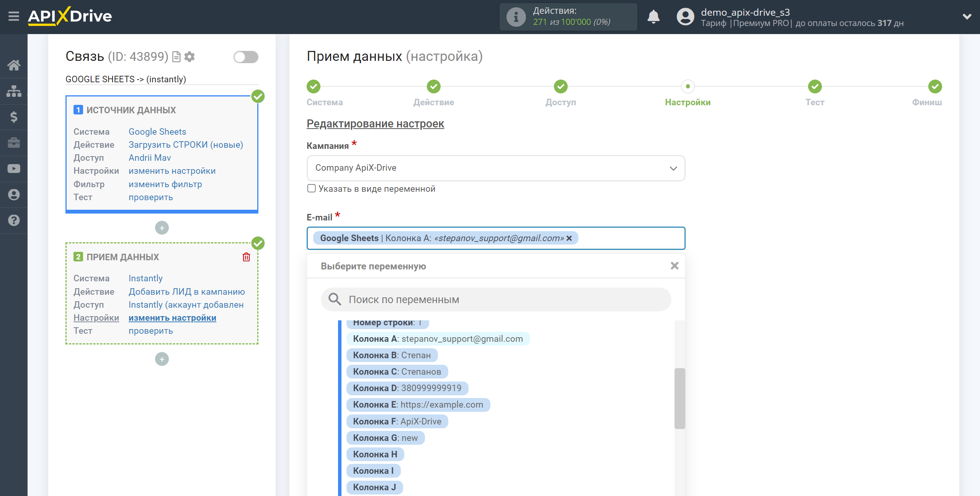Select variable Колонка B: Степан
The height and width of the screenshot is (496, 980).
(392, 355)
